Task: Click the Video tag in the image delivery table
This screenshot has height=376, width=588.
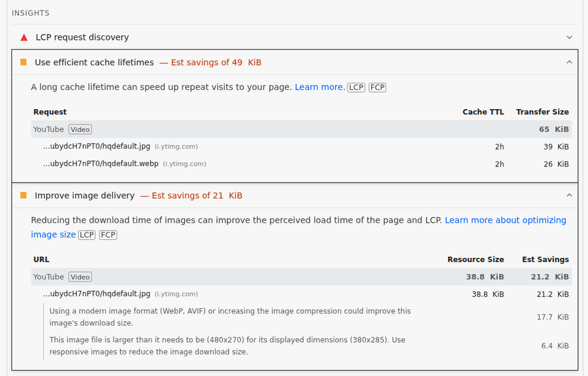Action: (x=80, y=277)
